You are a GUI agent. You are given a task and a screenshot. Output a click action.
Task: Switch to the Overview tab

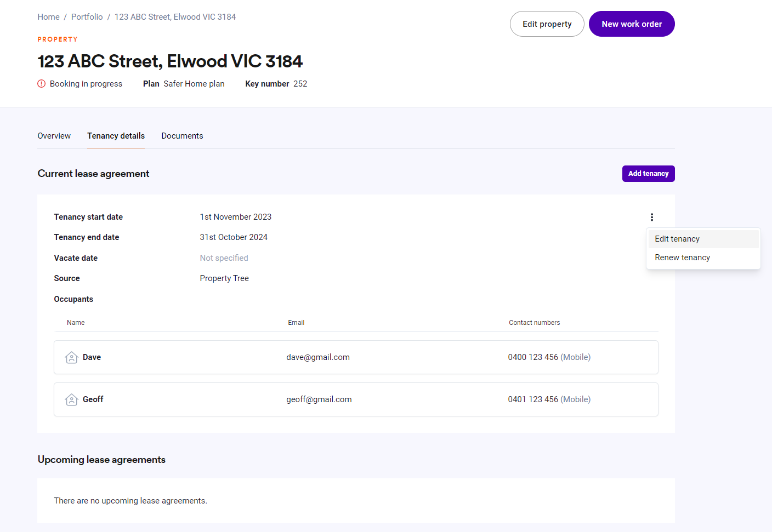[x=54, y=136]
